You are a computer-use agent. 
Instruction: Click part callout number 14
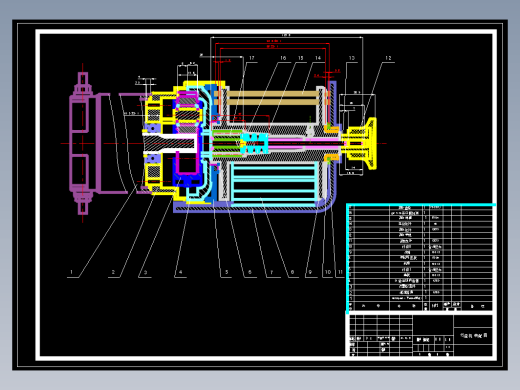(318, 58)
